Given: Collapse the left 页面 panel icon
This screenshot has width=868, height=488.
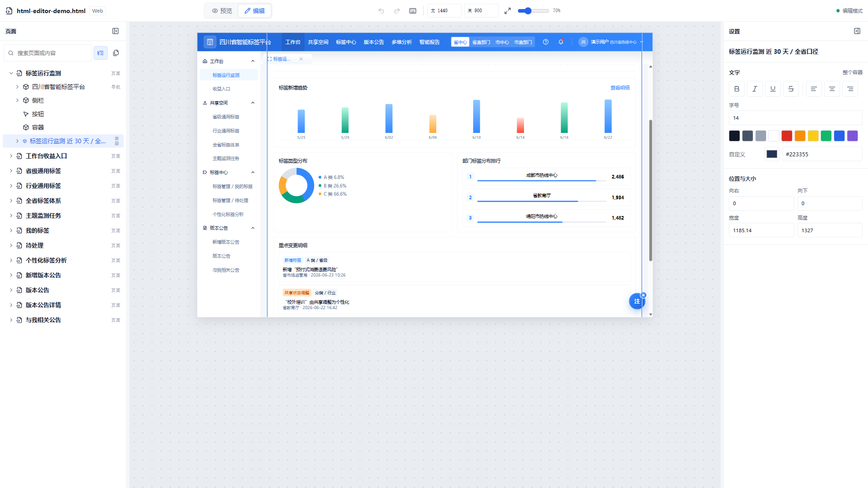Looking at the screenshot, I should pyautogui.click(x=115, y=31).
